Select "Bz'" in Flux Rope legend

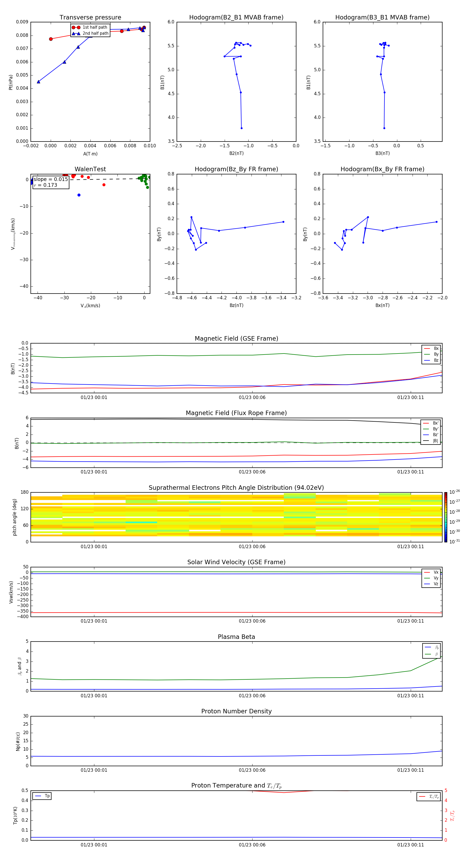[431, 435]
